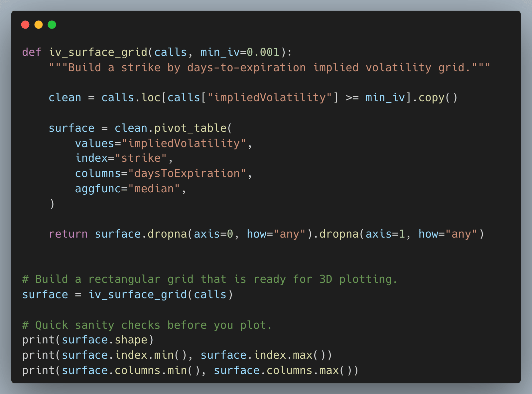Click the red close window button
Screen dimensions: 532x394
25,25
